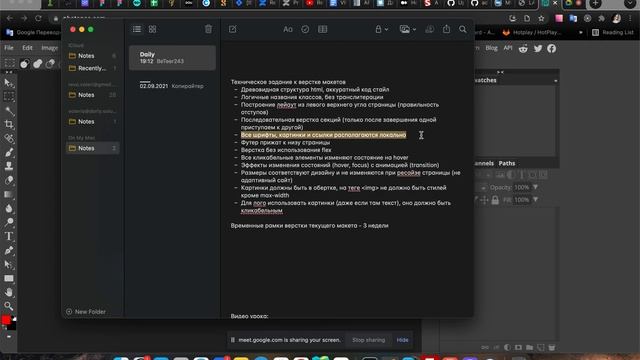
Task: Select the Eraser tool in Photopea
Action: pyautogui.click(x=9, y=180)
